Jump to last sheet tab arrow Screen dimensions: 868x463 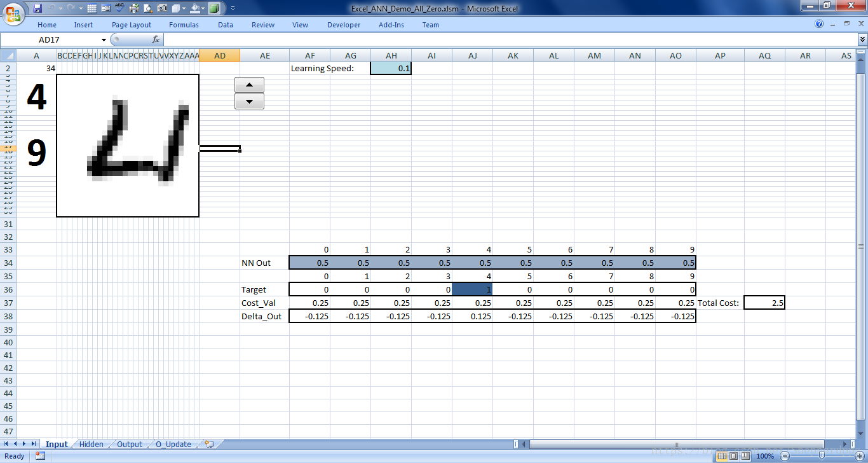pyautogui.click(x=33, y=444)
